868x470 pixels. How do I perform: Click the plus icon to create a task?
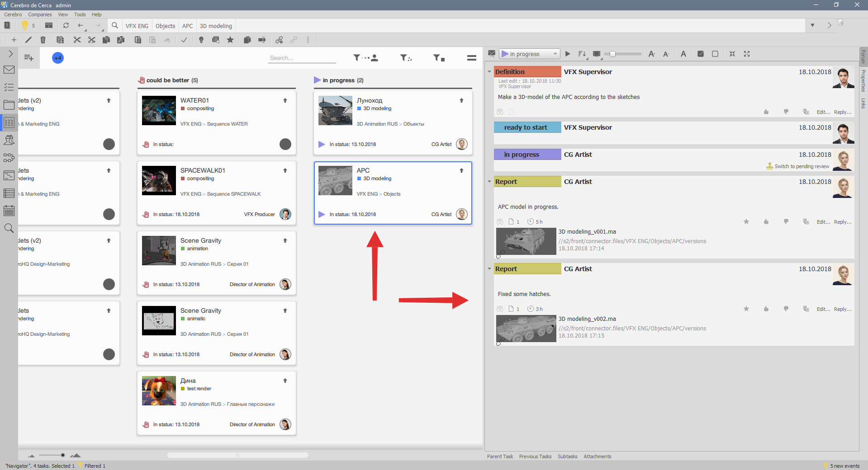tap(14, 40)
